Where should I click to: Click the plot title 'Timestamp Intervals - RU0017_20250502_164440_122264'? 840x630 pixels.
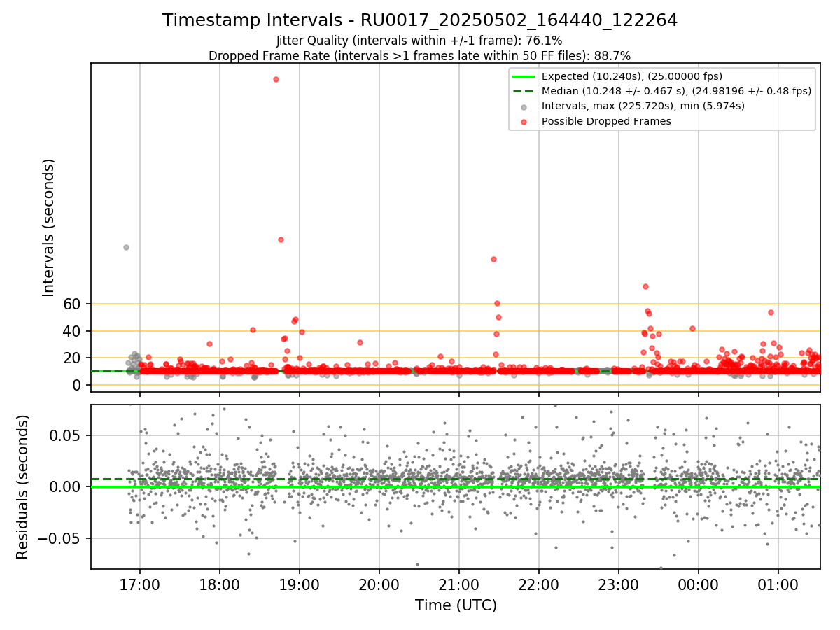pos(420,20)
